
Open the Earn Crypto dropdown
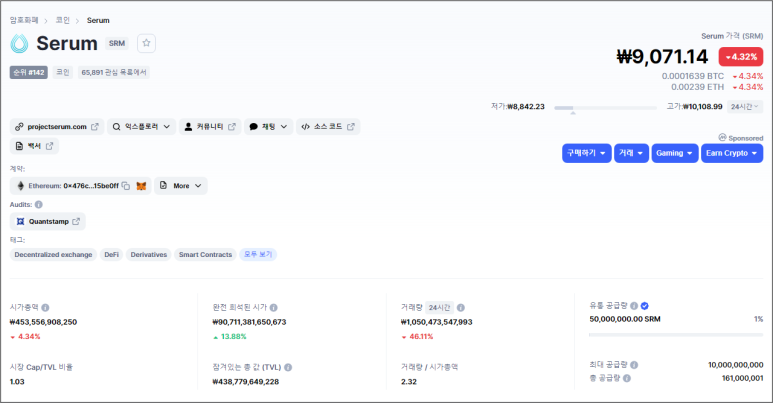(732, 153)
